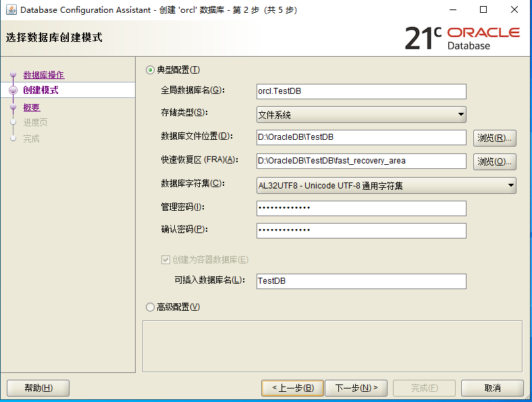Screen dimensions: 532x402
Task: Click the 数据库操作 step bullet icon
Action: [x=14, y=74]
